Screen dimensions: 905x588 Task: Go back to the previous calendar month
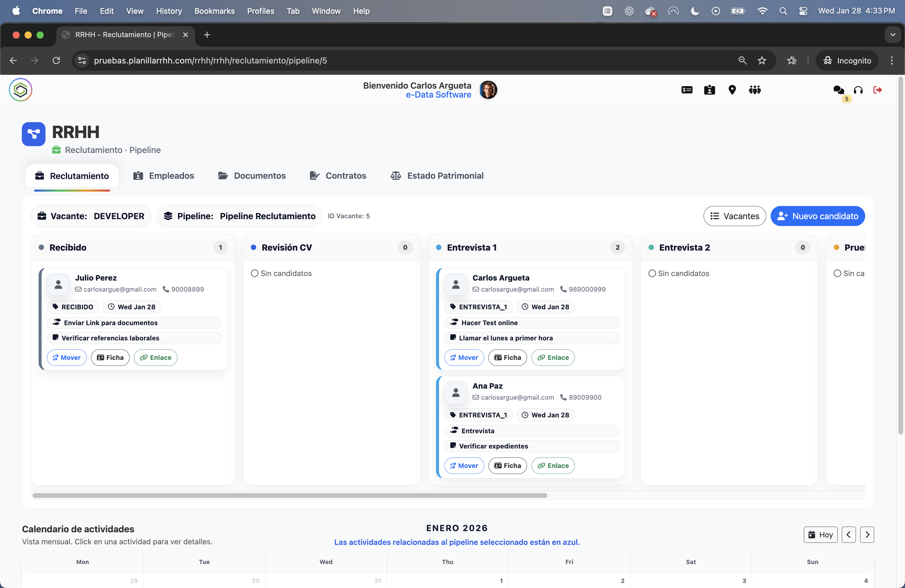click(x=848, y=534)
